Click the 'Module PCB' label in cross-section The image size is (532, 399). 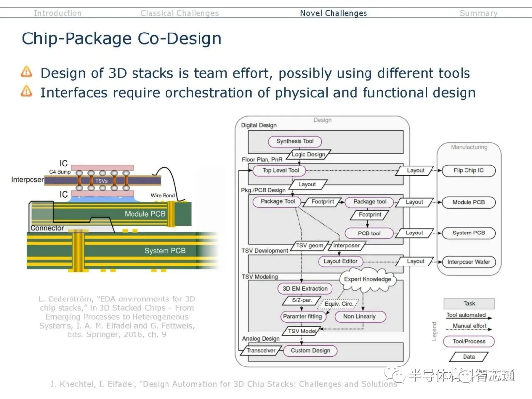coord(145,214)
